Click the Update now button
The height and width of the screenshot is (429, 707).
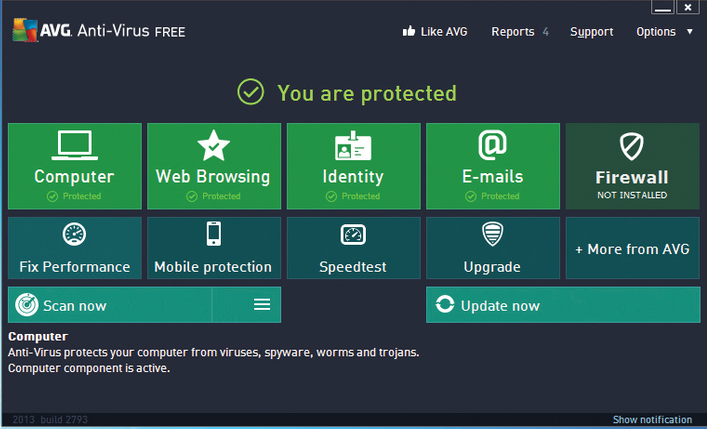point(563,304)
